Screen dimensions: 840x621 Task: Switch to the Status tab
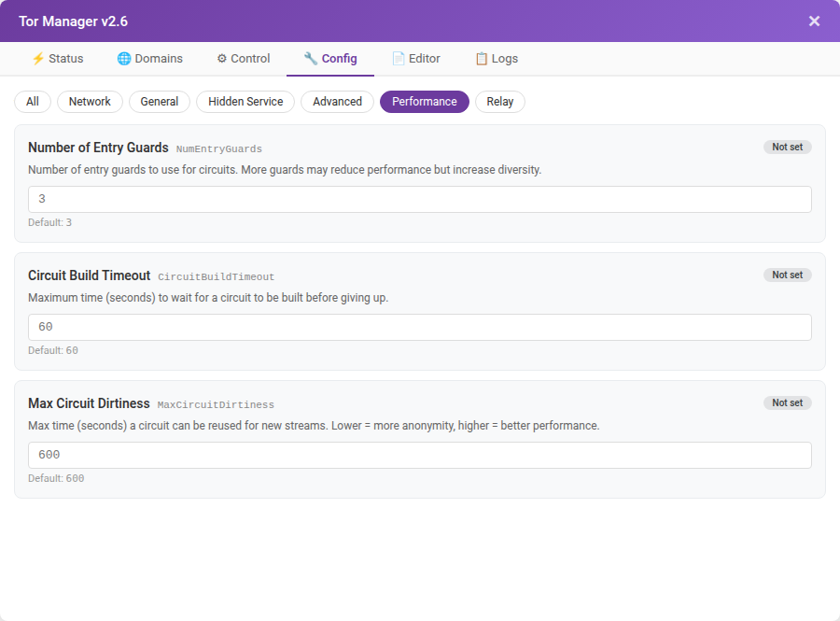57,59
